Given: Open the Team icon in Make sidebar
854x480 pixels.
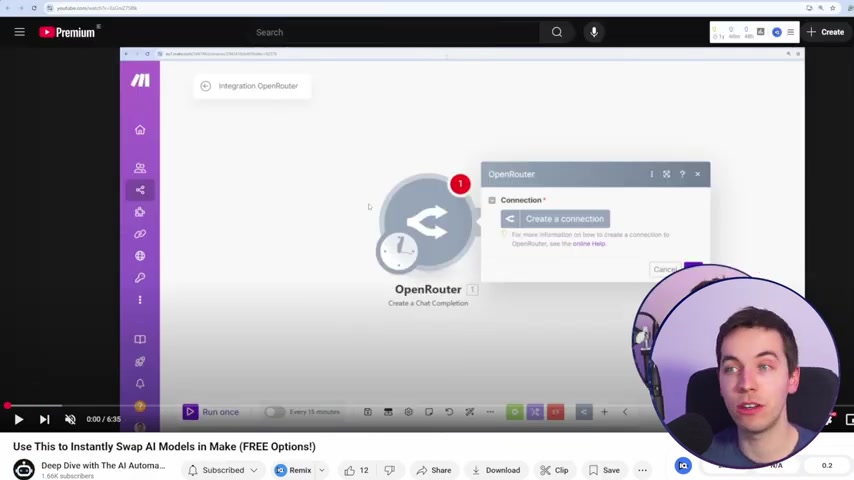Looking at the screenshot, I should pyautogui.click(x=140, y=168).
